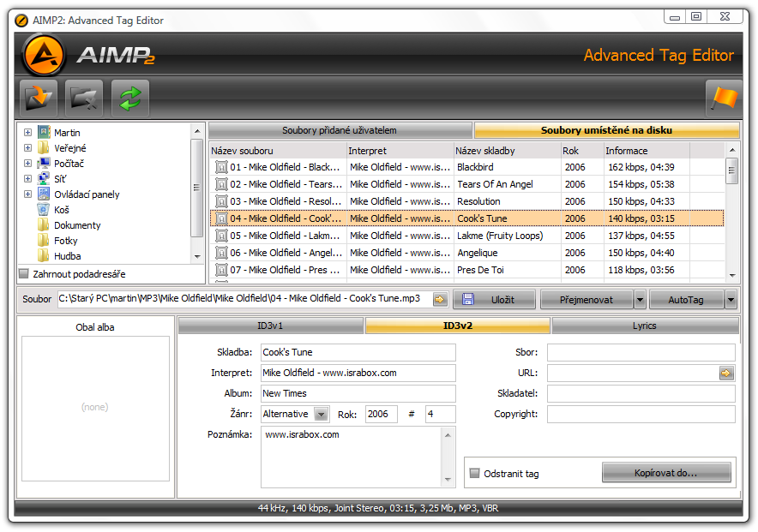
Task: Click the Rok year input field
Action: [x=381, y=415]
